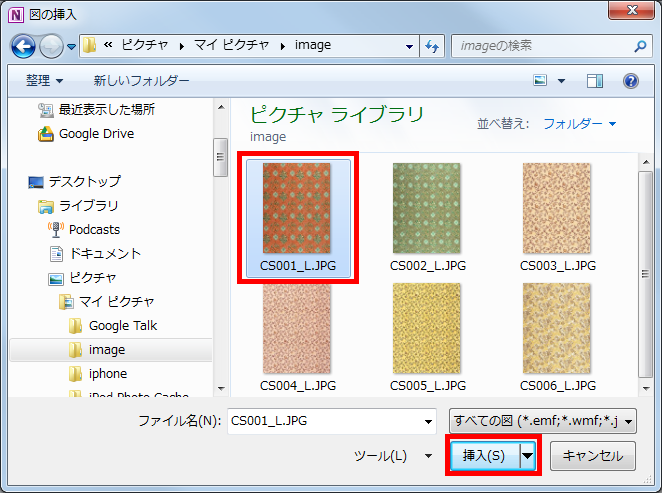Select Podcasts library
Viewport: 662px width, 493px height.
point(94,230)
